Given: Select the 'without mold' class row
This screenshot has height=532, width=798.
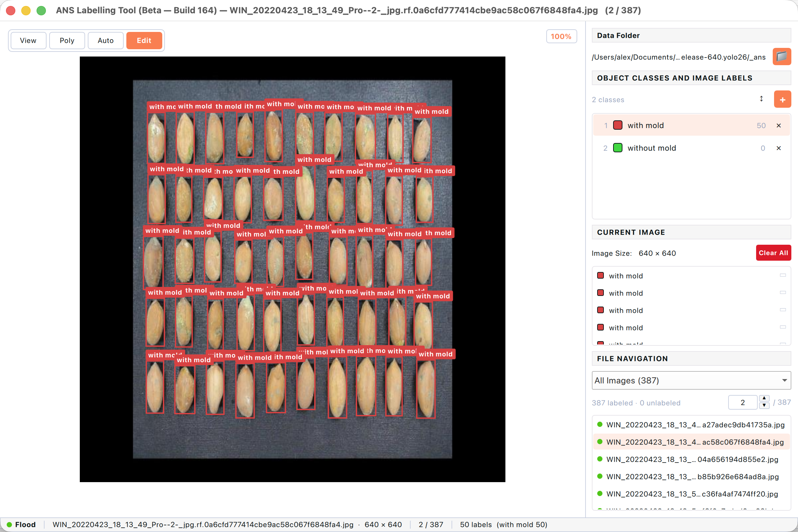Looking at the screenshot, I should tap(691, 148).
